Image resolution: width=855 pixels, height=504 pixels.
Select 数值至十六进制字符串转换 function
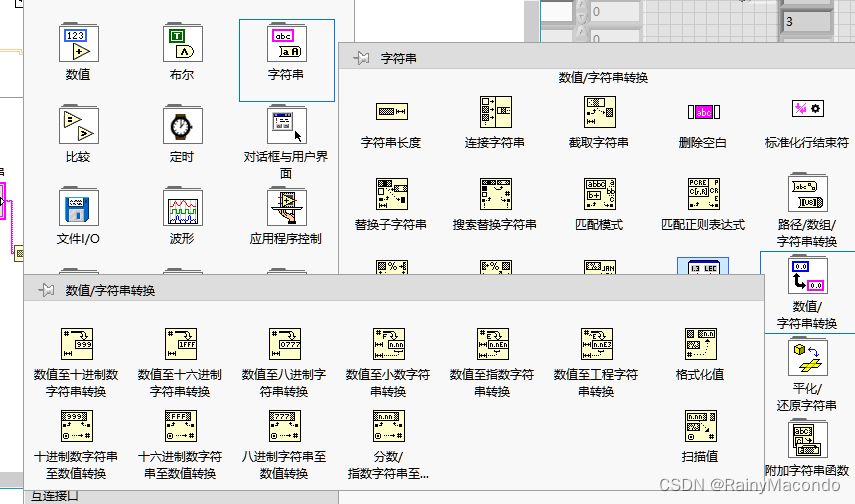click(180, 344)
